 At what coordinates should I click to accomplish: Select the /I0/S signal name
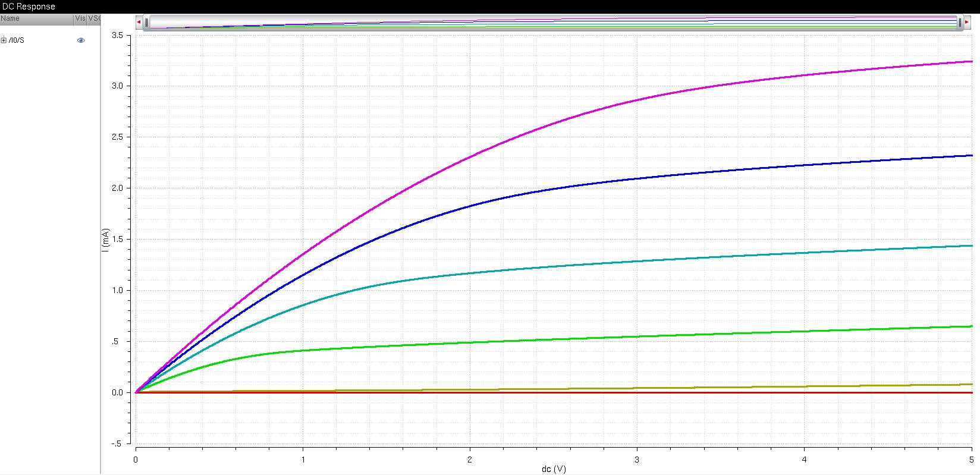point(17,40)
